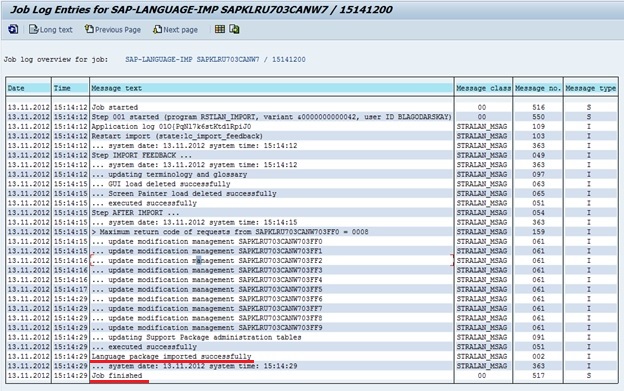The width and height of the screenshot is (624, 391).
Task: Click '... GUI load deleted successfully' message
Action: tap(161, 184)
